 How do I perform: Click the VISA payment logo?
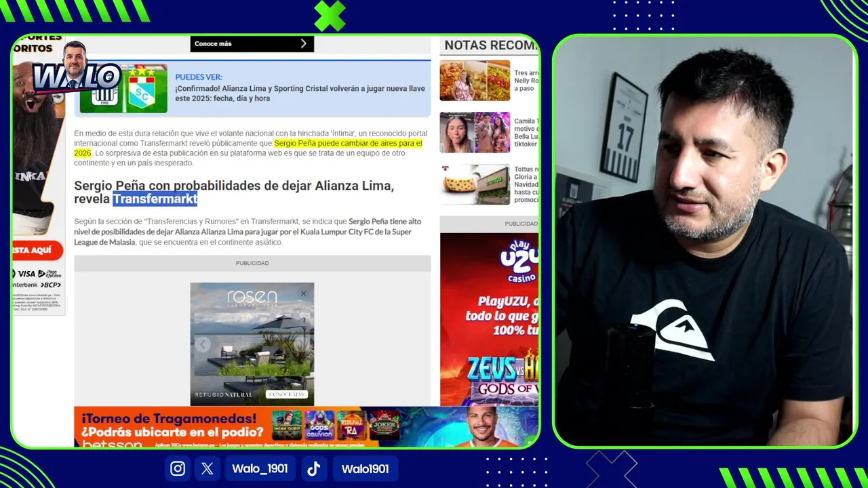click(26, 274)
